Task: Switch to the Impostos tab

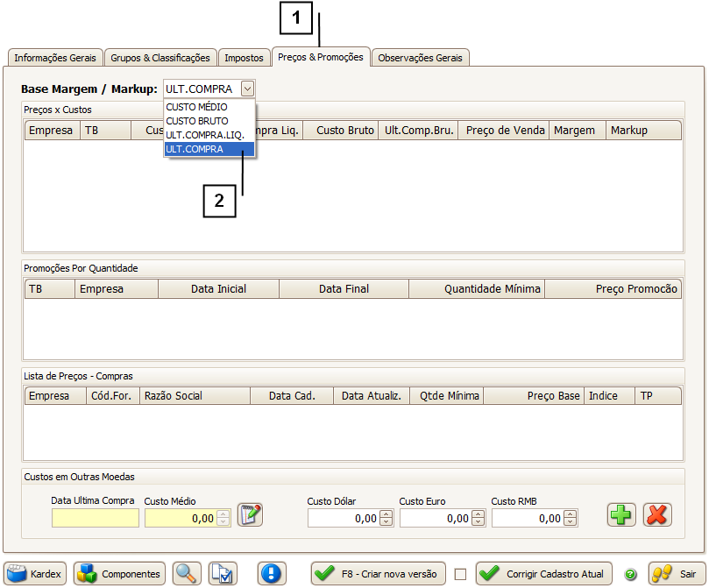Action: coord(244,58)
